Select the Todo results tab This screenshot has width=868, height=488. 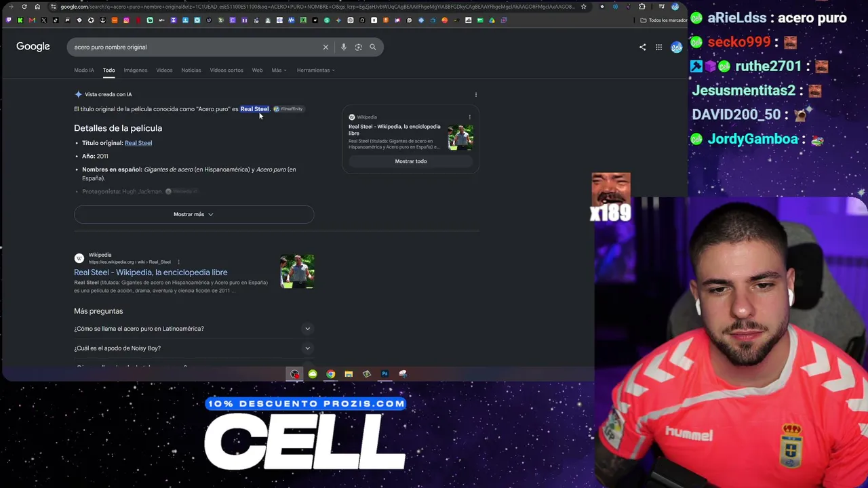(108, 70)
